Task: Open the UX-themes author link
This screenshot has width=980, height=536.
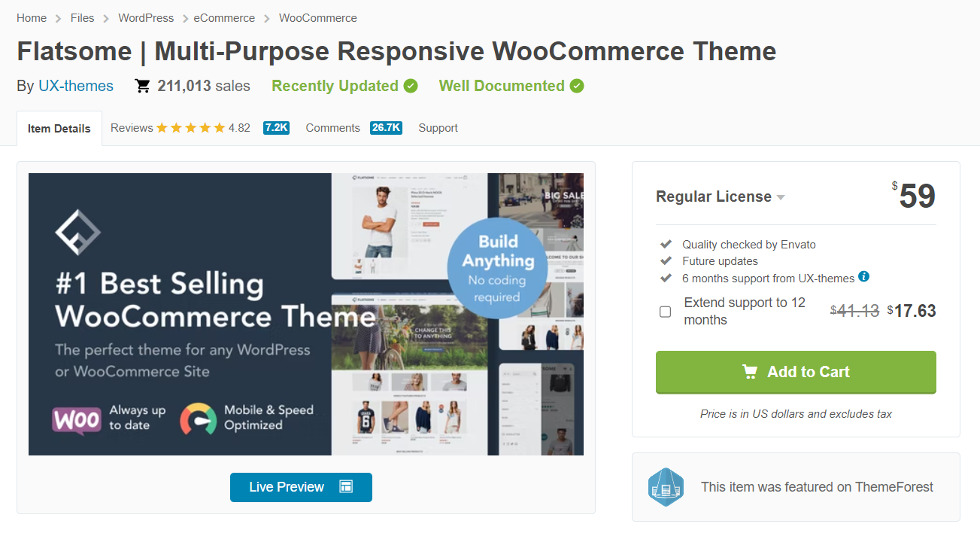Action: pos(76,86)
